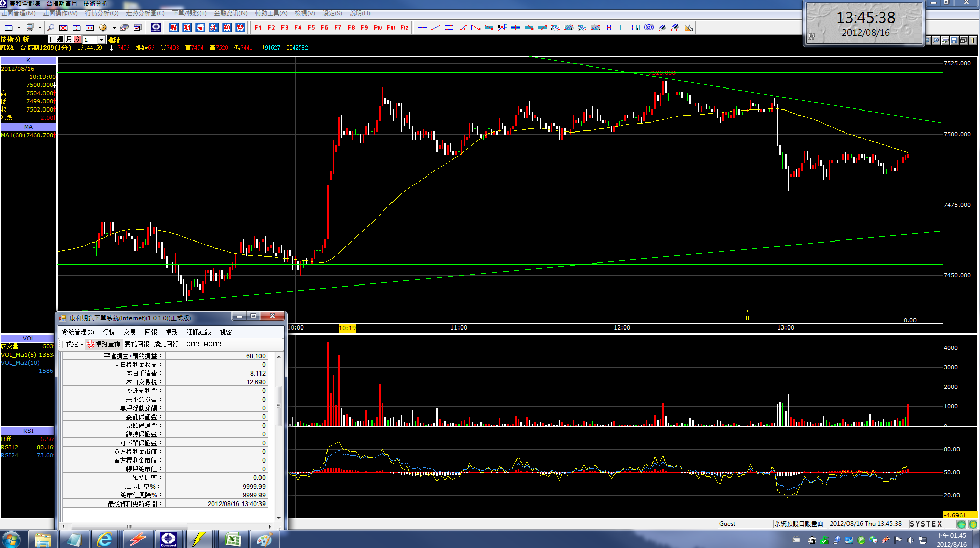Click the 勢 trend category button
Viewport: 980px width, 548px height.
(x=240, y=28)
